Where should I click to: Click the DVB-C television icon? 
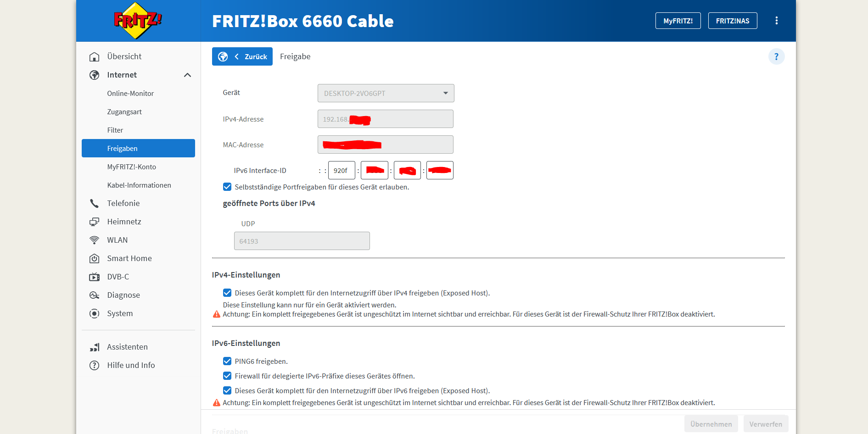click(95, 277)
